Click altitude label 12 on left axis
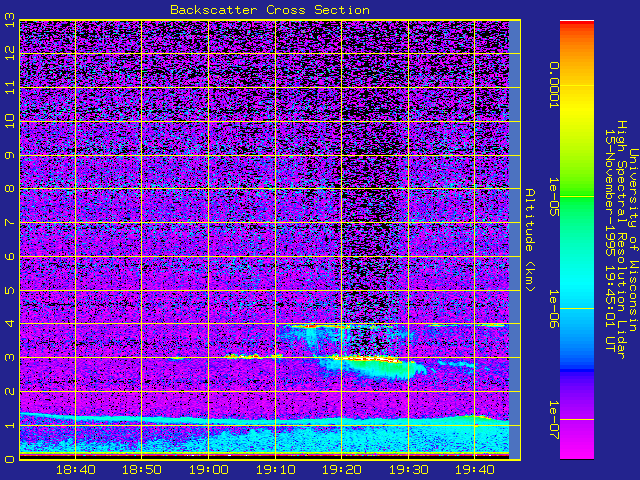This screenshot has height=480, width=640. (10, 53)
